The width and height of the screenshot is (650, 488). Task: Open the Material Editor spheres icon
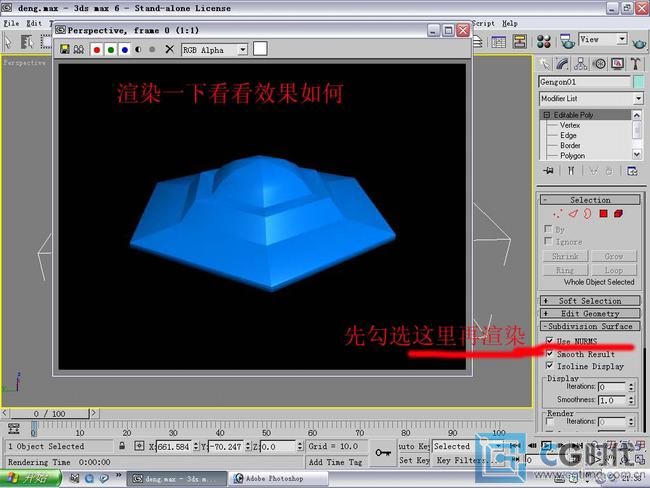543,41
